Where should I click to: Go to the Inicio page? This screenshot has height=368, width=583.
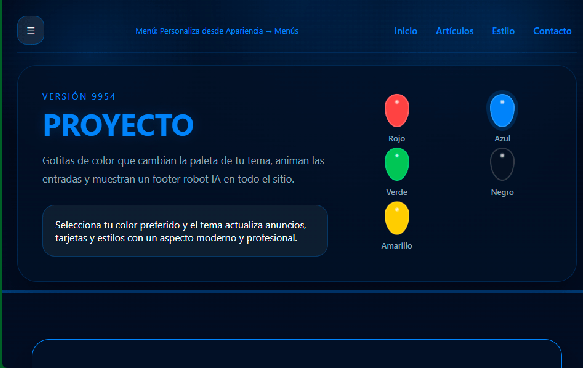click(x=406, y=31)
